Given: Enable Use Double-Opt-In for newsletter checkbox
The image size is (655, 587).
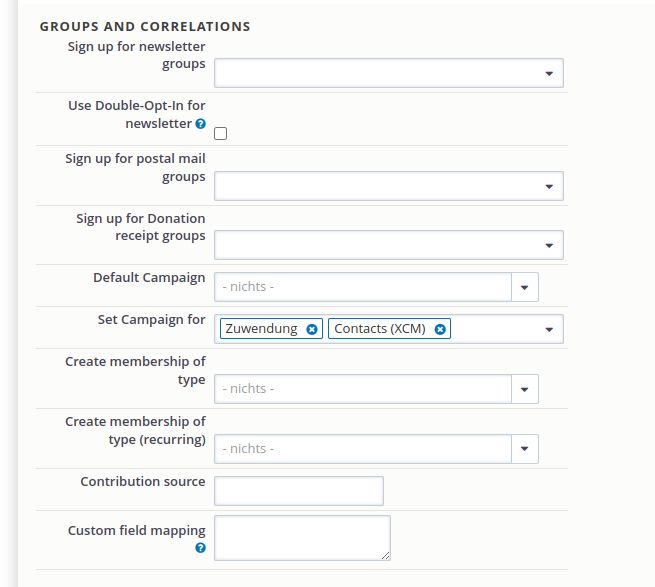Looking at the screenshot, I should tap(221, 134).
